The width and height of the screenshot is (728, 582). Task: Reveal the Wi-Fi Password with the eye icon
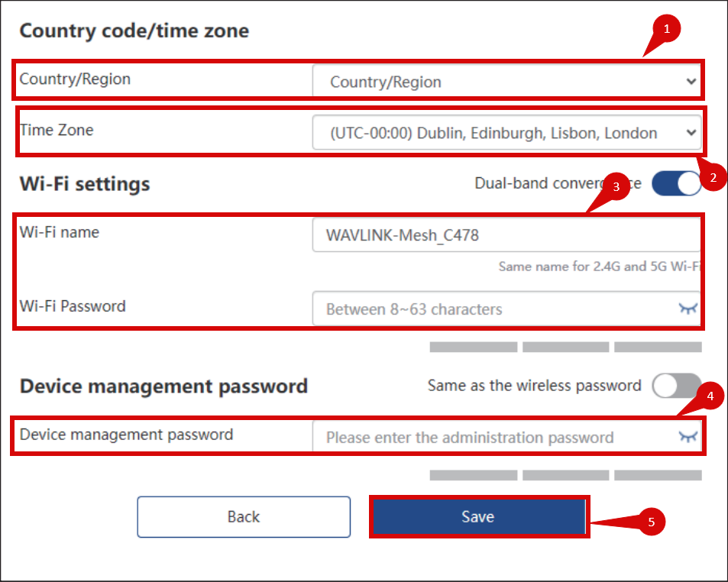coord(688,309)
